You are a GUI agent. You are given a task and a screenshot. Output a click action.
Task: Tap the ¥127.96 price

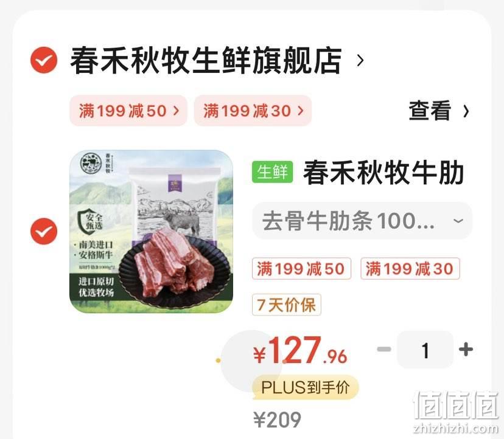(x=301, y=350)
